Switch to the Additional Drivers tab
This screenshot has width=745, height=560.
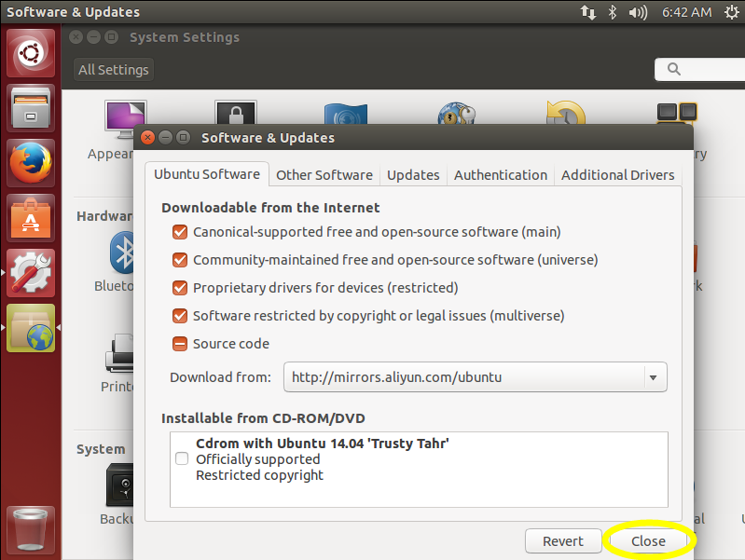[x=618, y=175]
